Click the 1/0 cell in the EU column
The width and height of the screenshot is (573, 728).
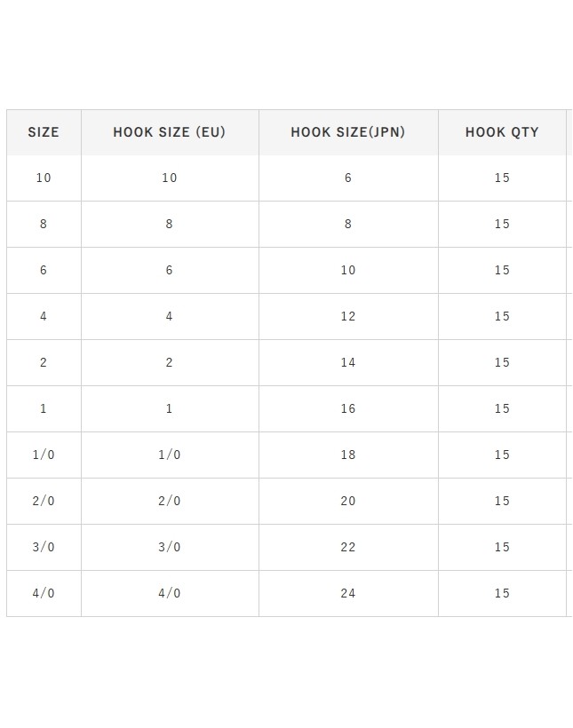[170, 455]
